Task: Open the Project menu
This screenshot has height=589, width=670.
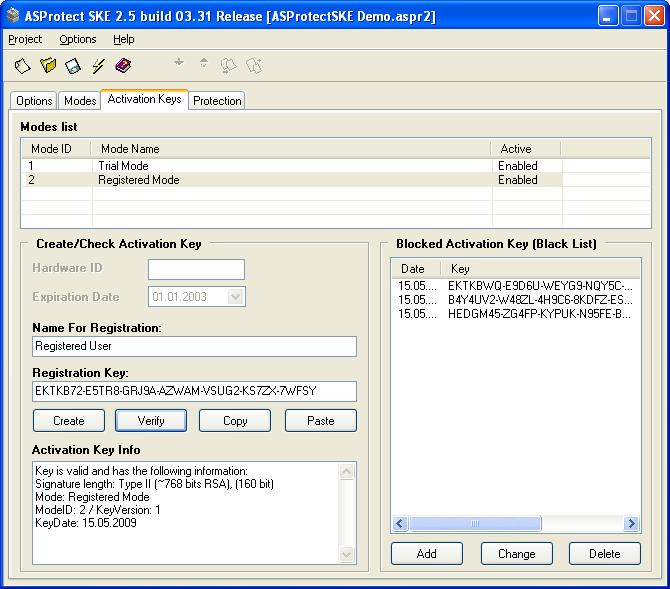Action: point(25,39)
